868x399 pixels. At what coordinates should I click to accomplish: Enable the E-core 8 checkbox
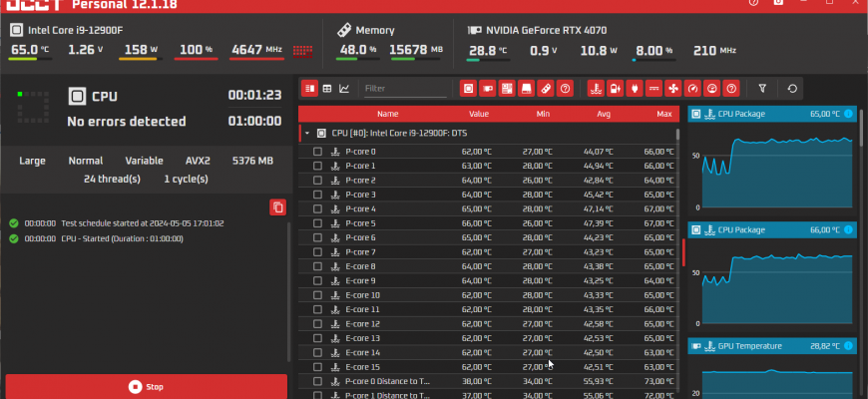[318, 266]
